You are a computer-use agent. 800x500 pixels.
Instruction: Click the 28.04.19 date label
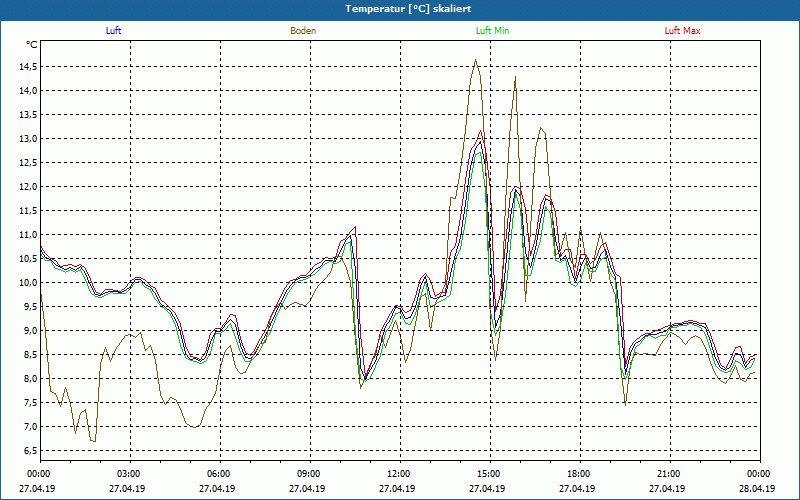(757, 488)
